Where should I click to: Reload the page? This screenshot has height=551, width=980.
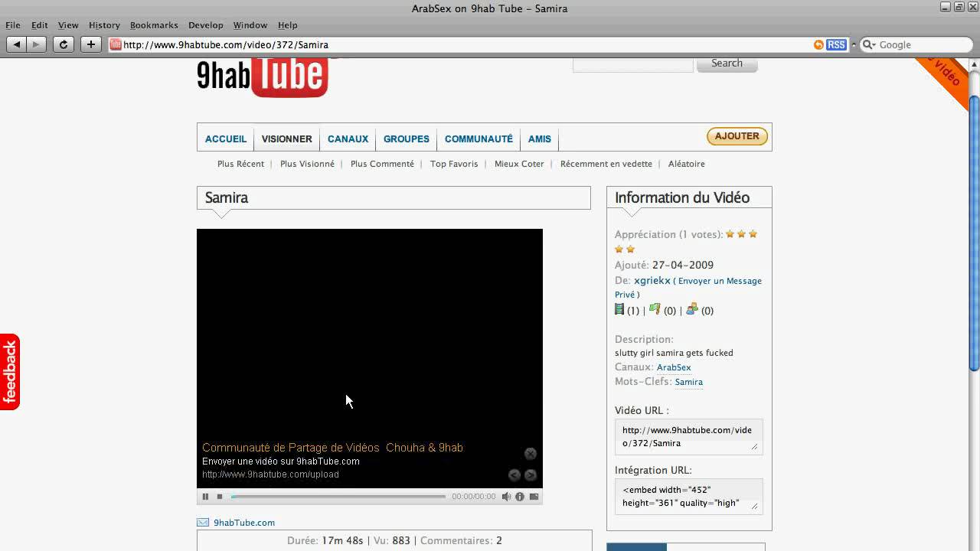point(64,44)
